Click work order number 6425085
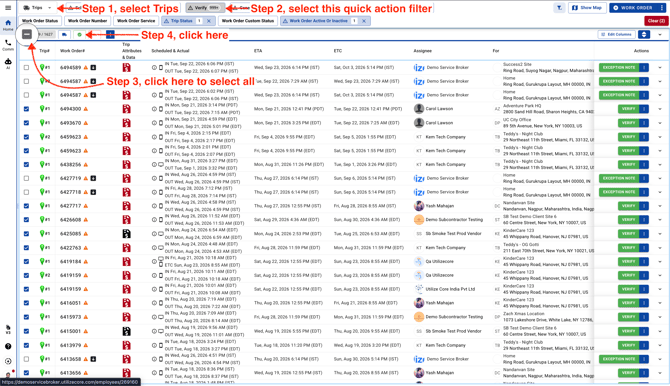The image size is (670, 386). coord(71,233)
